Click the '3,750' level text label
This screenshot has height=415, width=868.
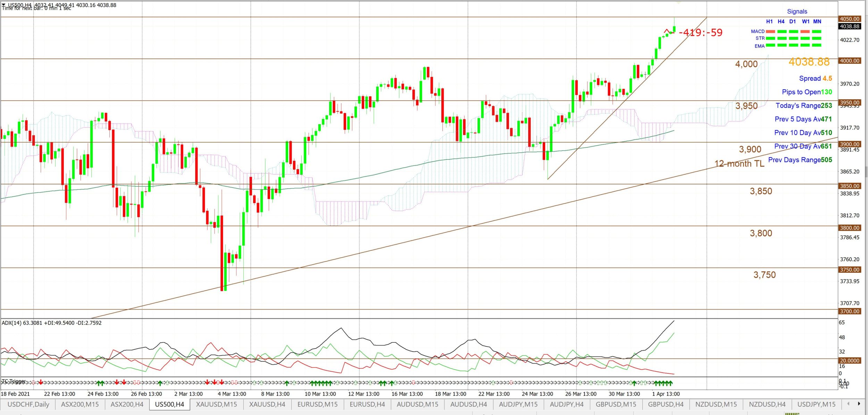coord(765,275)
